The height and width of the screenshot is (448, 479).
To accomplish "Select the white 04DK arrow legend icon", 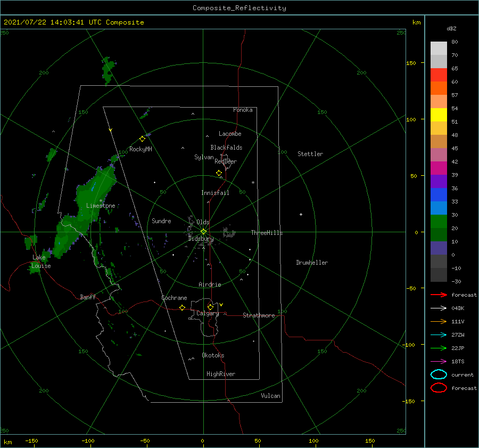I will click(439, 308).
